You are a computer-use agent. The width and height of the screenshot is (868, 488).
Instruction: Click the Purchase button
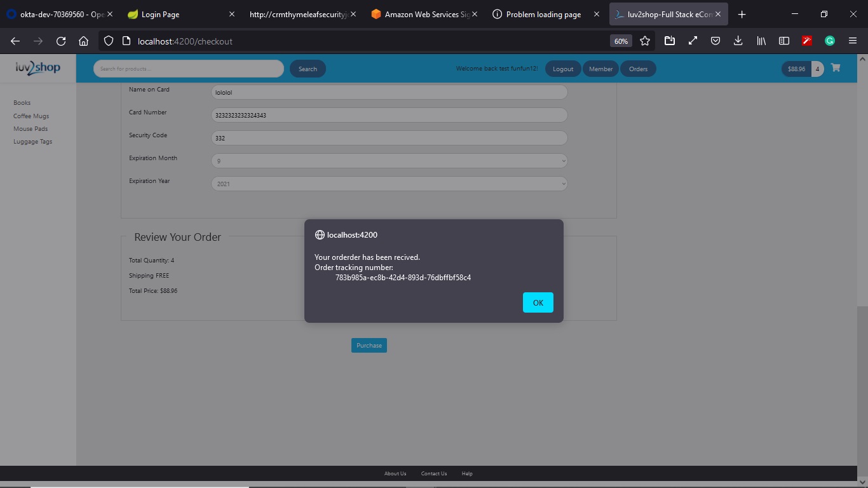pos(369,346)
